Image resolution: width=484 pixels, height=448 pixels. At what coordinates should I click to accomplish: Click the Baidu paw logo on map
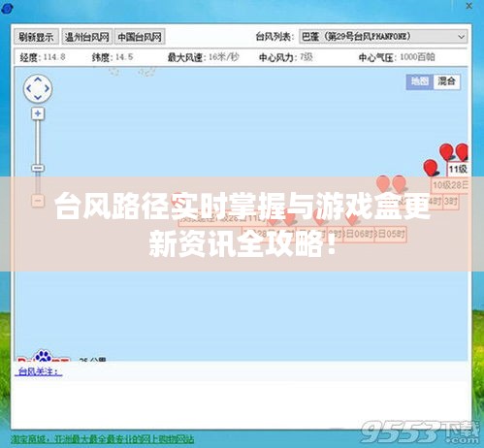click(43, 356)
